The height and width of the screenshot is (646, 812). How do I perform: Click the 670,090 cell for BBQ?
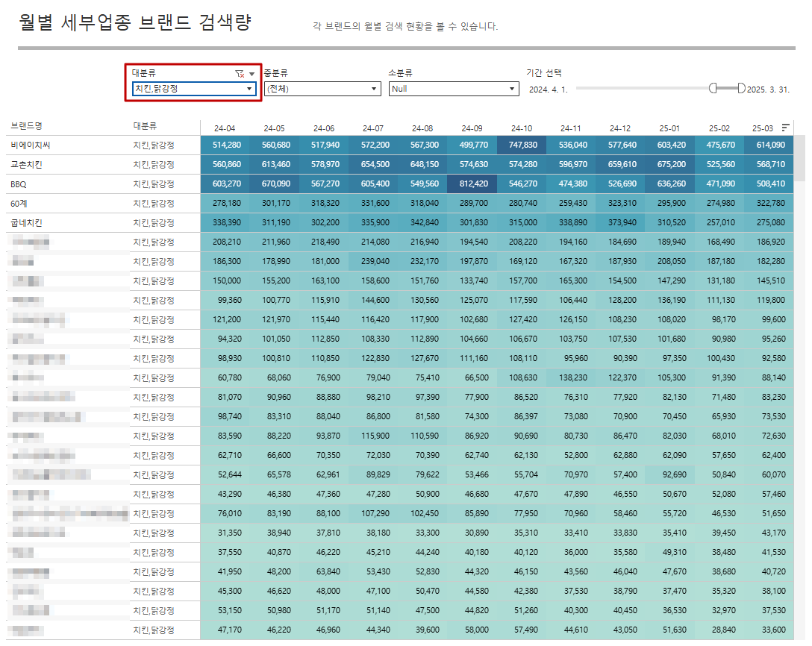coord(274,184)
